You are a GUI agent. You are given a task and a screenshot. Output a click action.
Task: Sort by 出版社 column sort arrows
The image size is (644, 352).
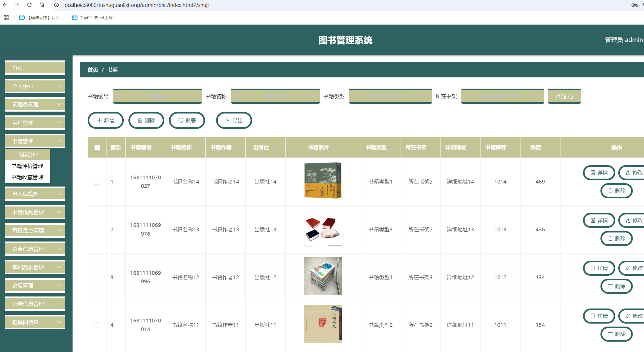click(x=273, y=147)
